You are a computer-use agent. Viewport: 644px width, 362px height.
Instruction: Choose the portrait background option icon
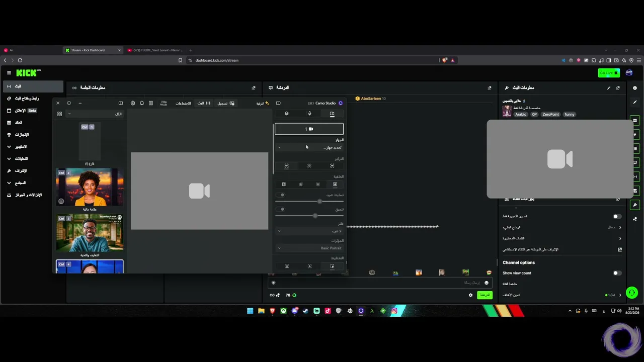335,185
